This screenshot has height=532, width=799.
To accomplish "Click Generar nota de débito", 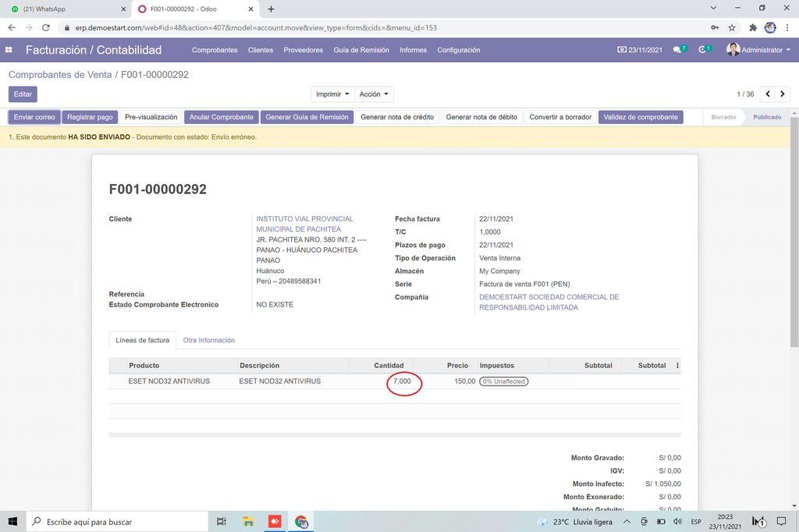I will coord(481,117).
